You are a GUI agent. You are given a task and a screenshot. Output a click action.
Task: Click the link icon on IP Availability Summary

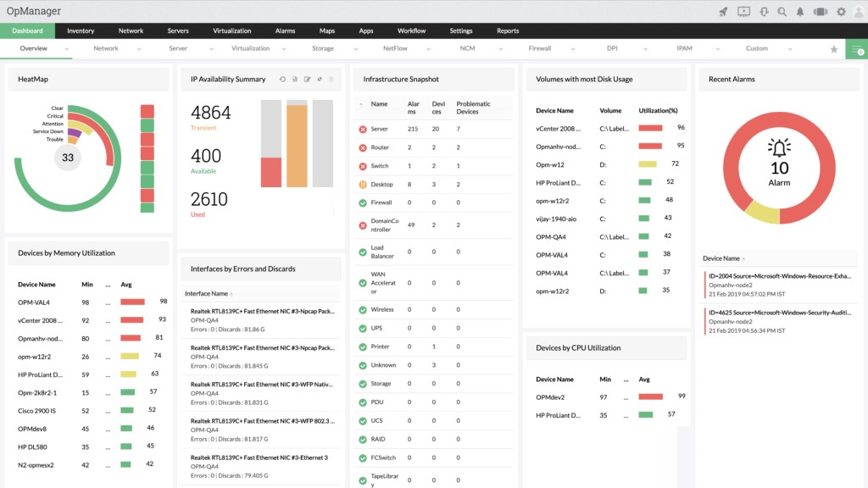[320, 79]
